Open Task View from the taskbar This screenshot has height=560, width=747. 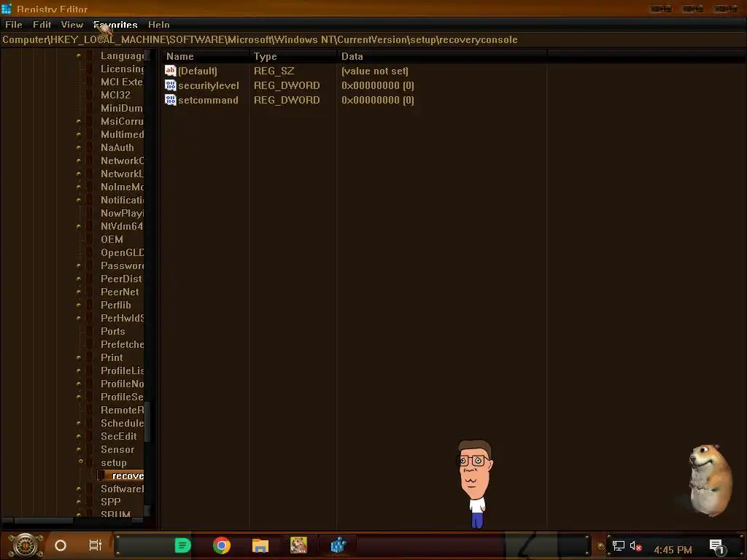coord(96,545)
